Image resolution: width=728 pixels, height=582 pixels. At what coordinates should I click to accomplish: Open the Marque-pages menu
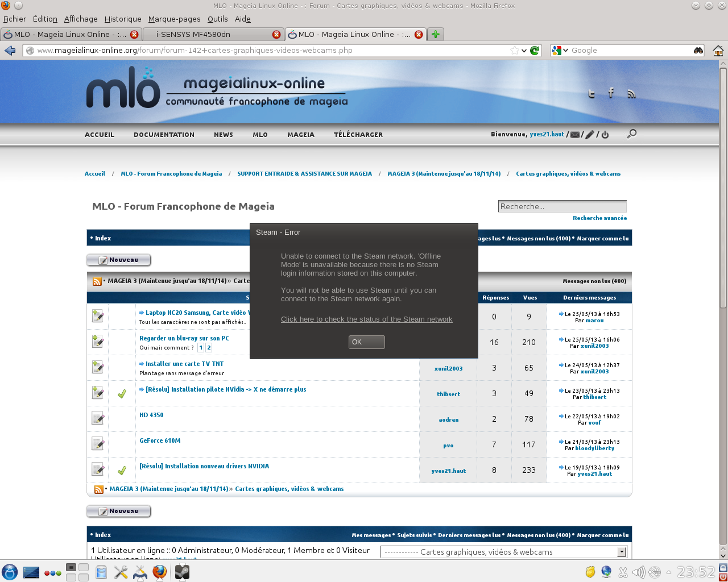coord(174,19)
